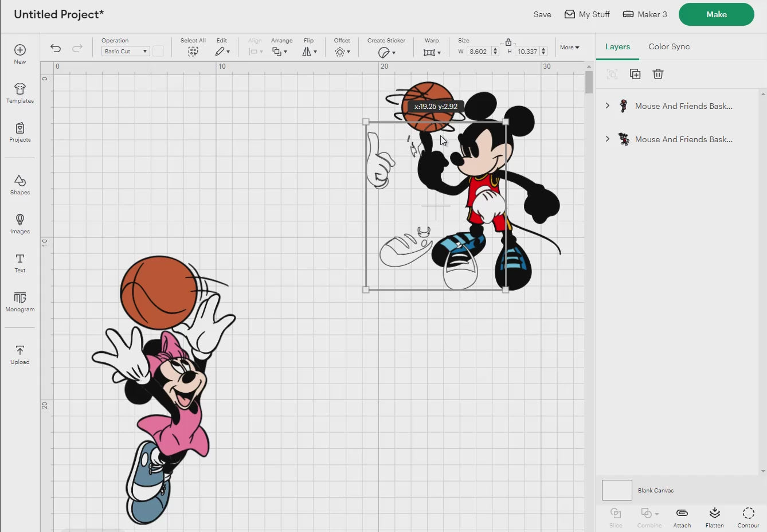The image size is (767, 532).
Task: Open Warp options dropdown
Action: (x=432, y=52)
